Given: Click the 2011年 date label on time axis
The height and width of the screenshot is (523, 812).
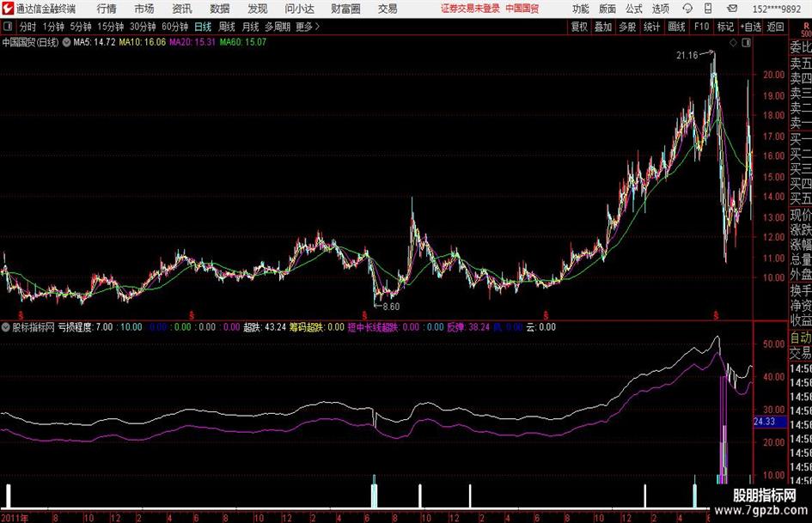Looking at the screenshot, I should (x=15, y=518).
